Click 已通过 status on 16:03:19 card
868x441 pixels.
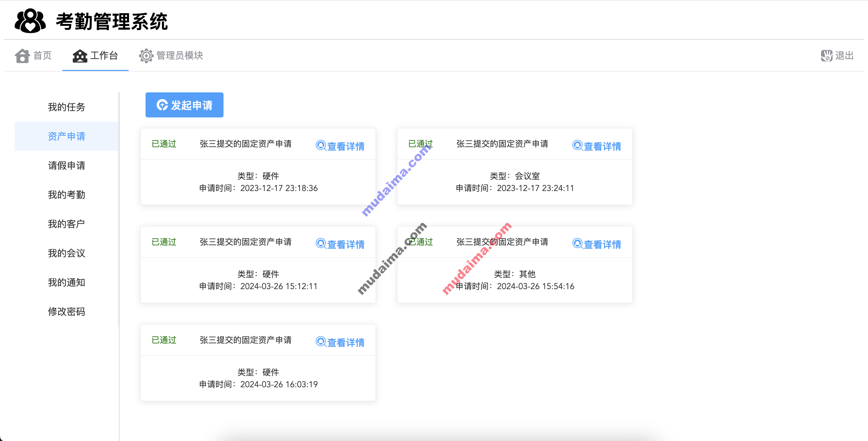point(164,340)
